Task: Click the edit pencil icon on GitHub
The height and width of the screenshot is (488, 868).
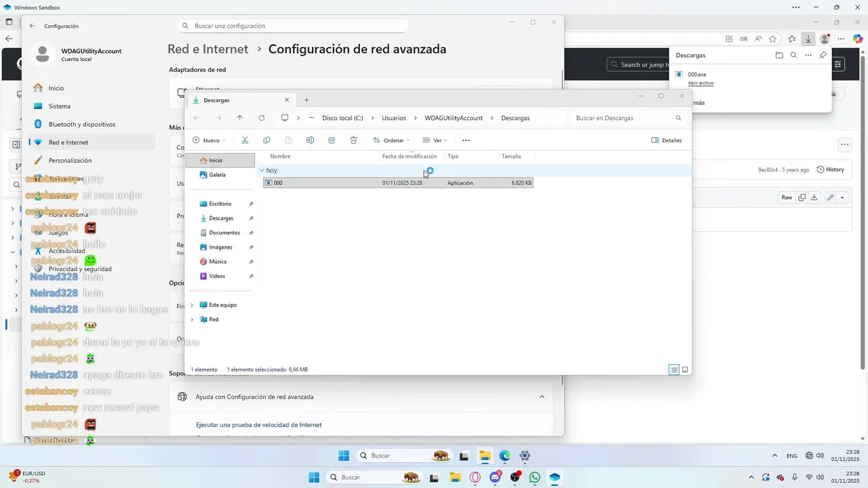Action: pyautogui.click(x=831, y=197)
